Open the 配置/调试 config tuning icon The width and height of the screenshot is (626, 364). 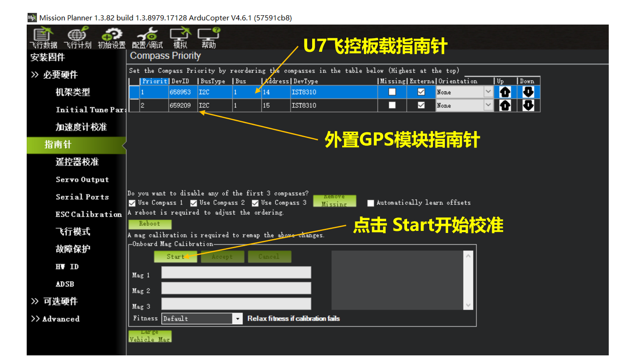pos(147,37)
